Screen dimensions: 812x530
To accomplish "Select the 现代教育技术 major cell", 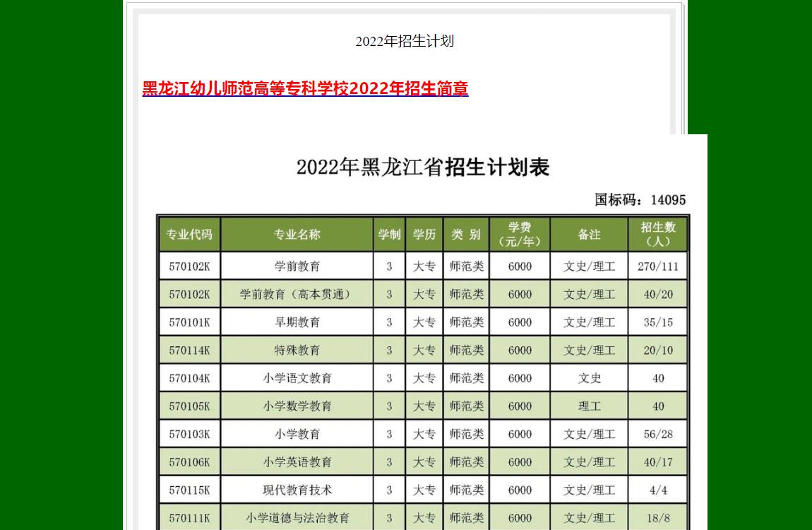I will point(297,490).
